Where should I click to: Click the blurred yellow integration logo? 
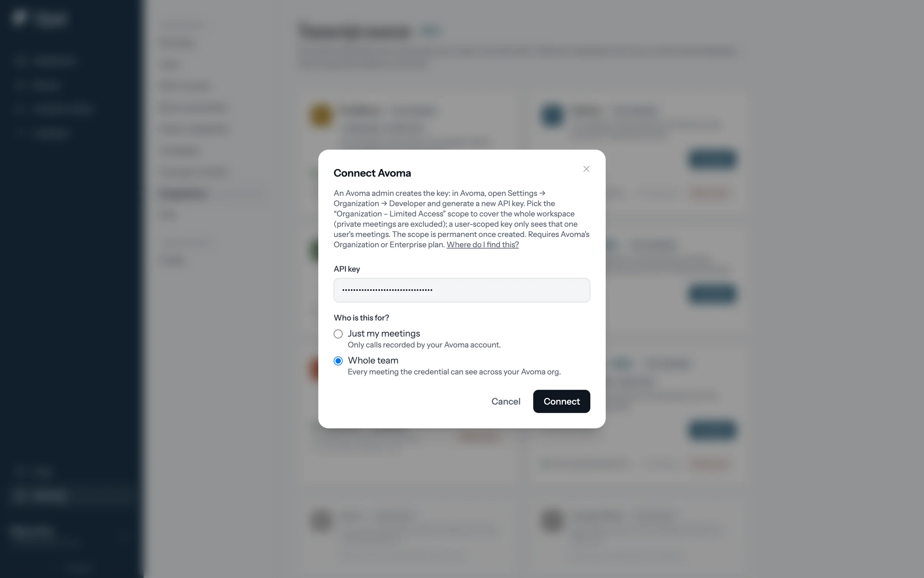pyautogui.click(x=321, y=115)
